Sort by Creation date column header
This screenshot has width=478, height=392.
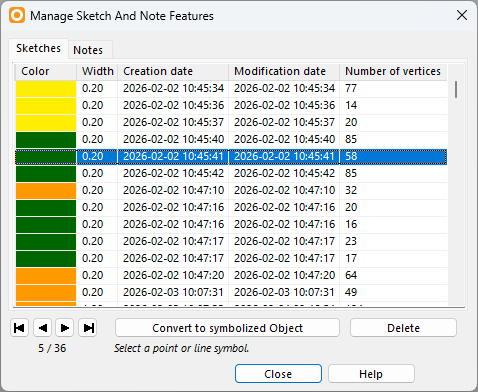pos(173,71)
